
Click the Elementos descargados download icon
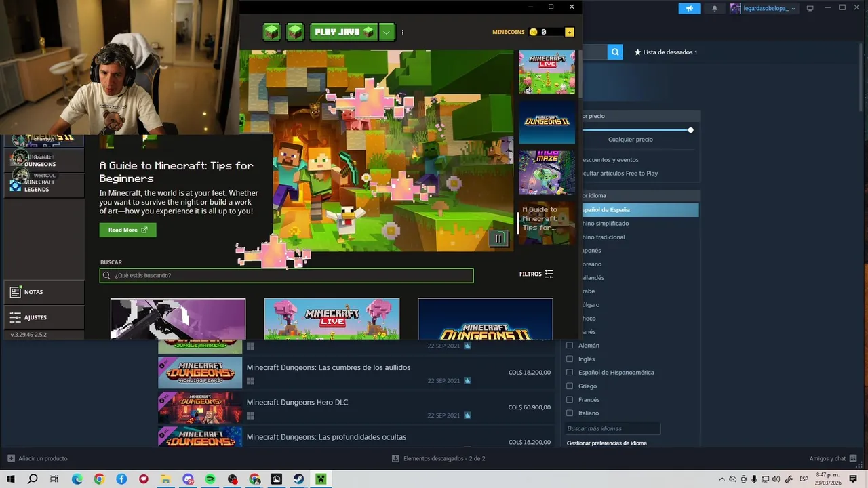click(x=395, y=458)
